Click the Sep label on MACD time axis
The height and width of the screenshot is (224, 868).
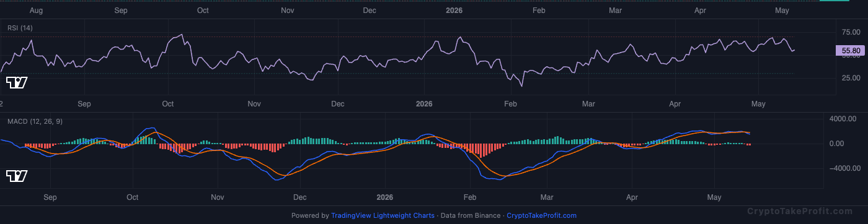point(50,198)
